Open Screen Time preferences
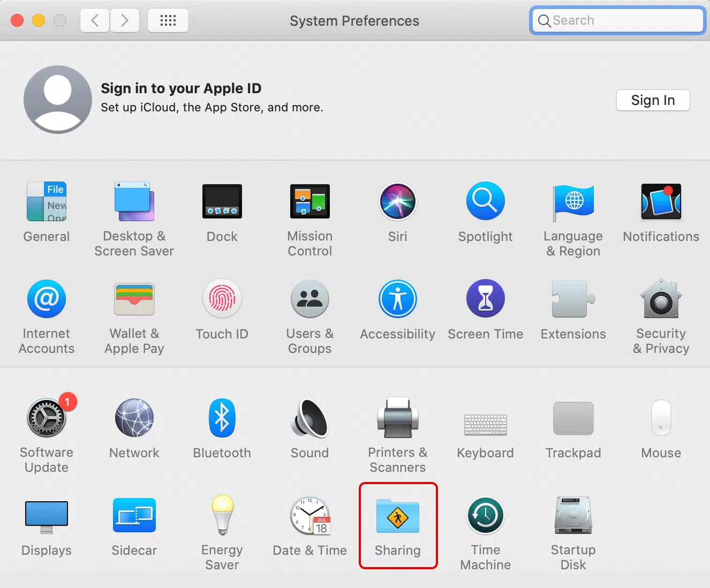The height and width of the screenshot is (588, 710). coord(486,299)
